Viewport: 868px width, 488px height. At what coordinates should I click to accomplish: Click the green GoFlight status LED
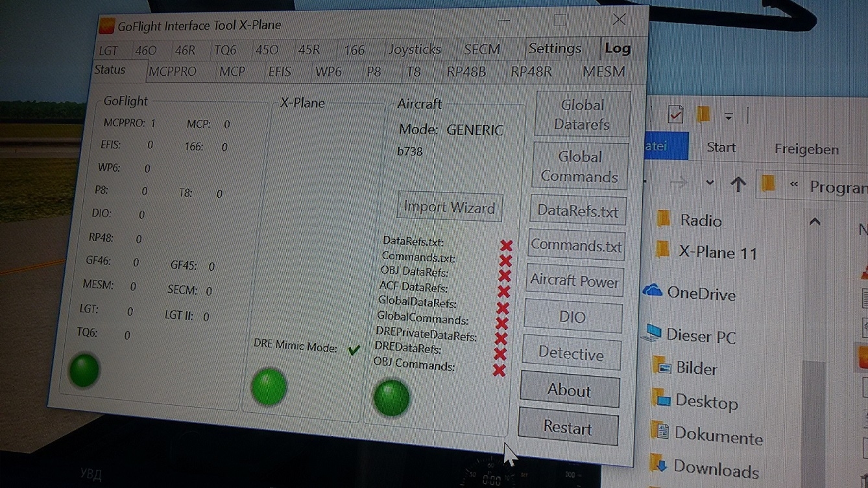point(84,370)
